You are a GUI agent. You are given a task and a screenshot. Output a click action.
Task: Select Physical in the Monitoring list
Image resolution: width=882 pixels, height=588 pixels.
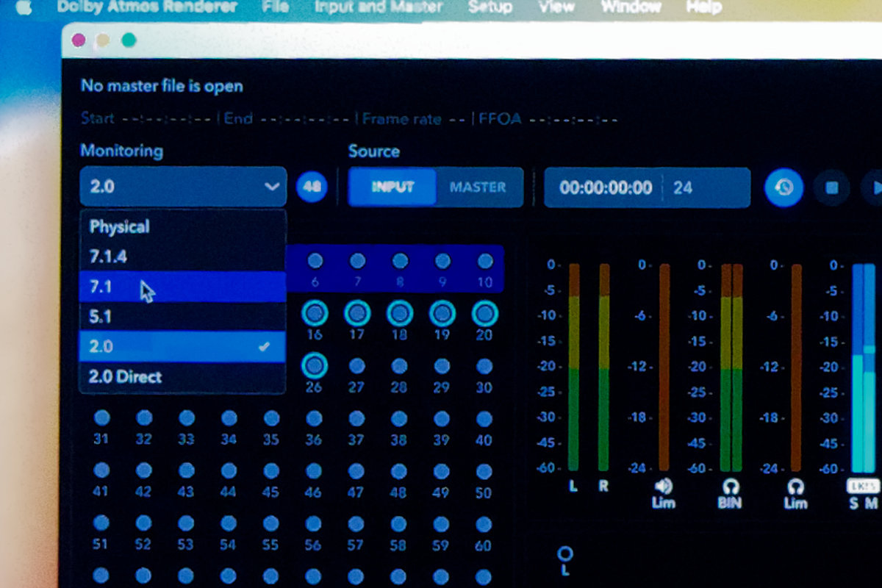pyautogui.click(x=182, y=226)
